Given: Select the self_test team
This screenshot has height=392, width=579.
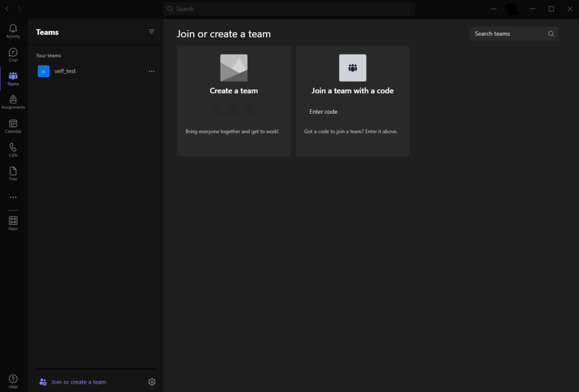Looking at the screenshot, I should point(95,71).
